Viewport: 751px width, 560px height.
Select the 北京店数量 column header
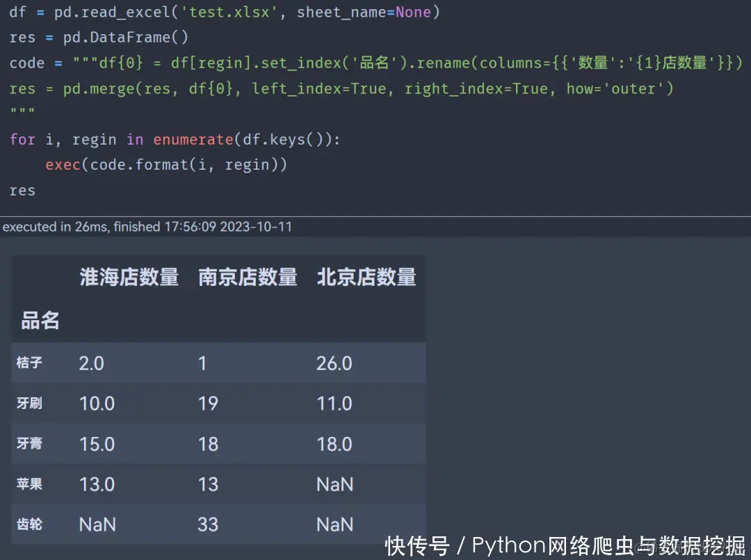[x=366, y=277]
